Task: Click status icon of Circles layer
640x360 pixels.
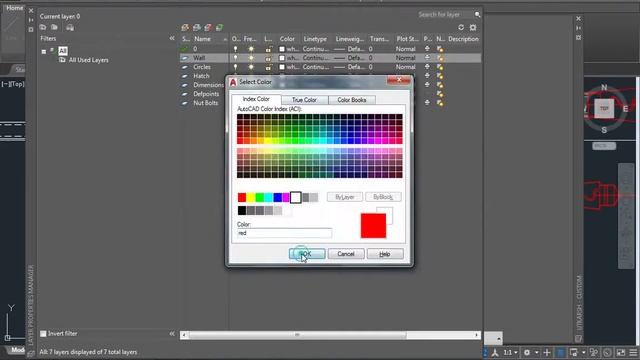Action: (185, 67)
